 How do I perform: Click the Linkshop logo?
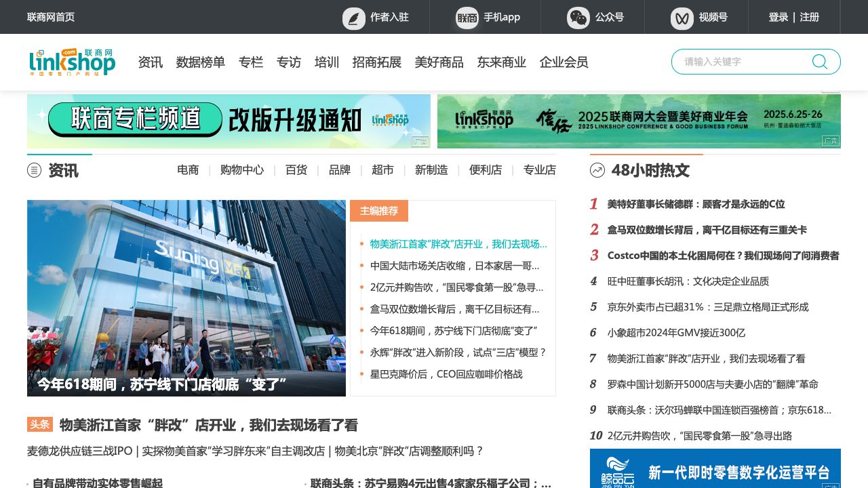(x=72, y=62)
